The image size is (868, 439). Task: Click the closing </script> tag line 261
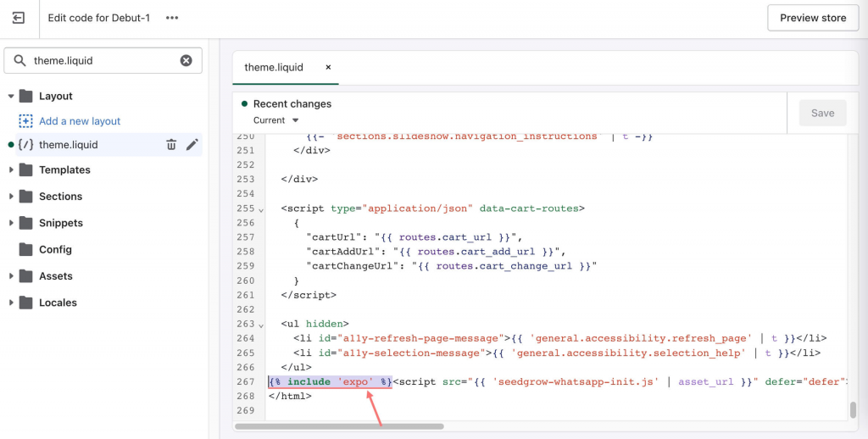tap(309, 295)
